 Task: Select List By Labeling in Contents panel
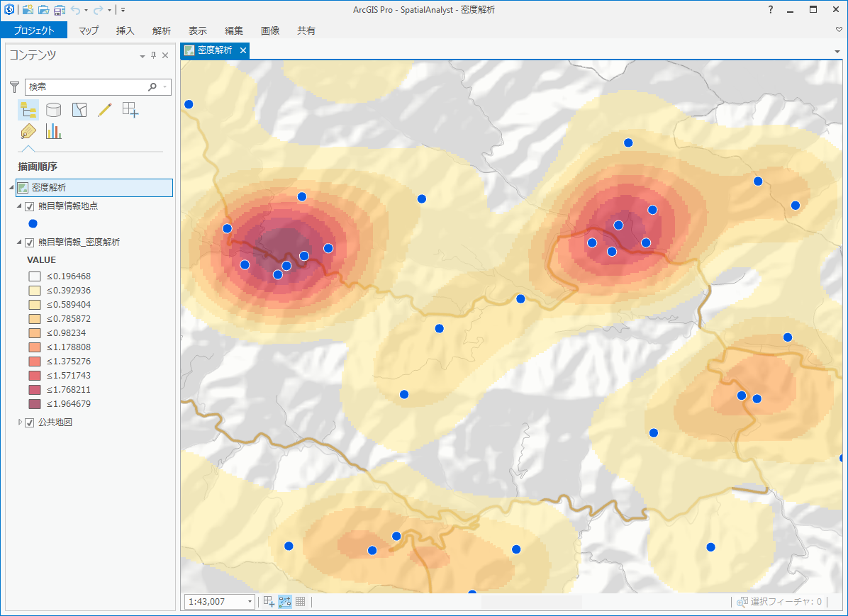[28, 131]
